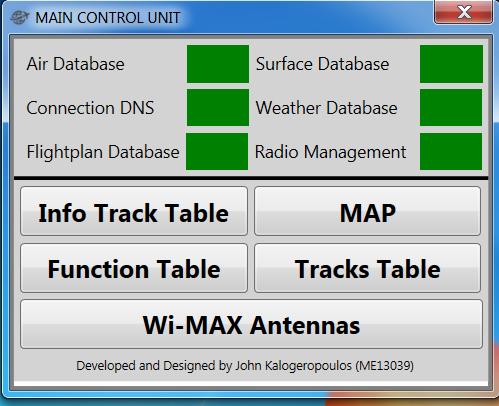Click the Connection DNS label
Viewport: 499px width, 406px height.
(x=90, y=108)
